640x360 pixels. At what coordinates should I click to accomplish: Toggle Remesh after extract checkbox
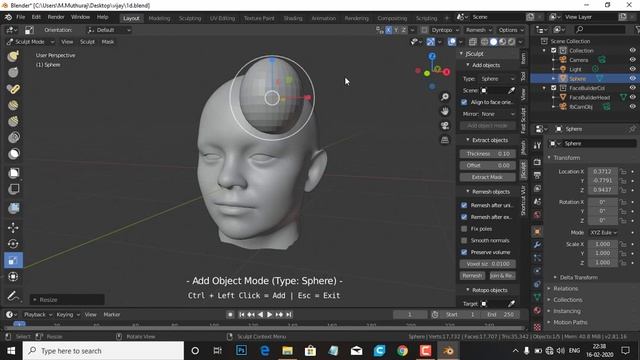464,217
